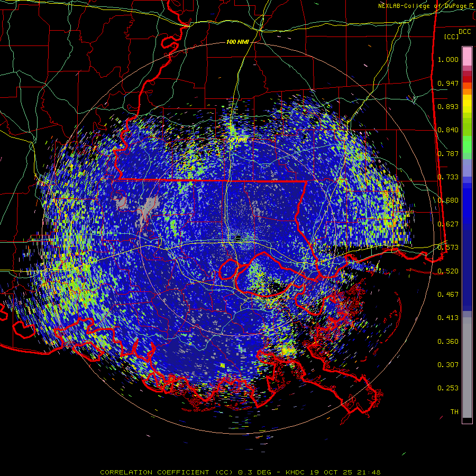Viewport: 476px width, 476px height.
Task: Click the DCC legend title
Action: [x=464, y=32]
